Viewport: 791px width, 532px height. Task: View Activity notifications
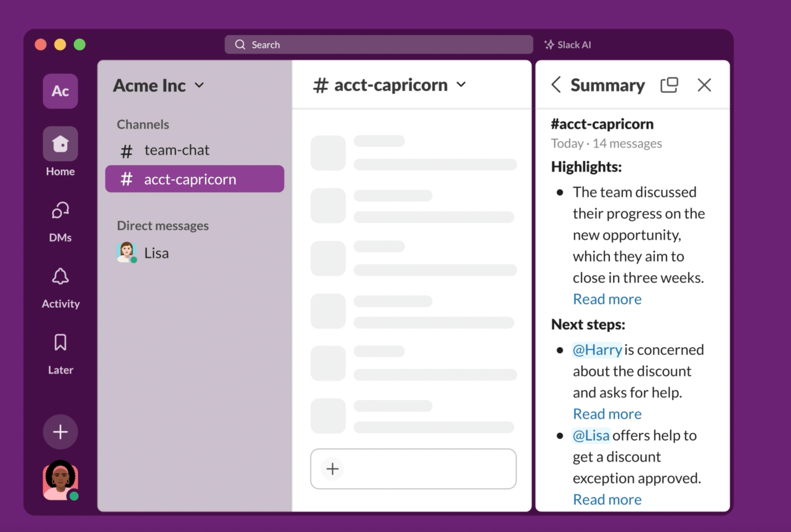coord(60,276)
